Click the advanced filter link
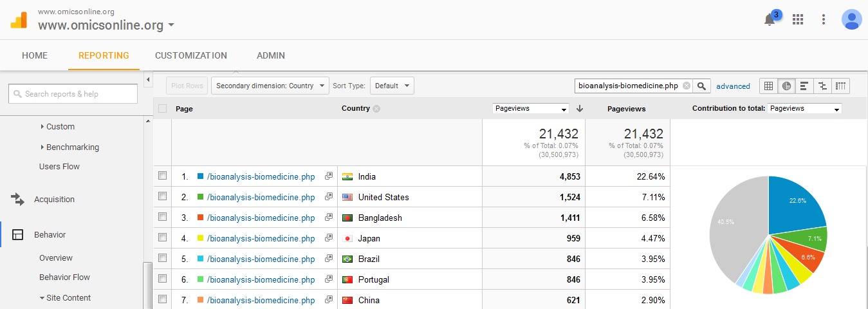The height and width of the screenshot is (309, 868). tap(733, 86)
